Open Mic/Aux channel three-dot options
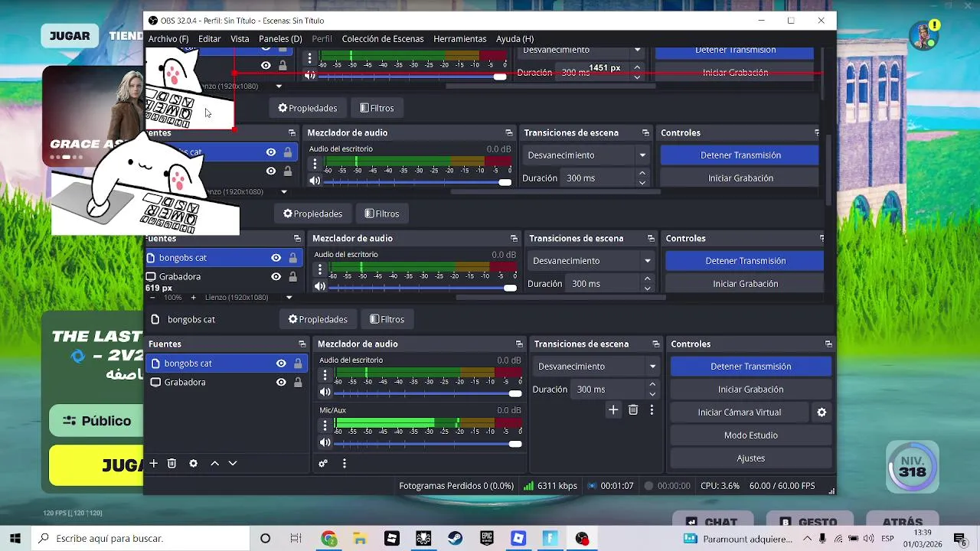The image size is (980, 551). point(325,425)
